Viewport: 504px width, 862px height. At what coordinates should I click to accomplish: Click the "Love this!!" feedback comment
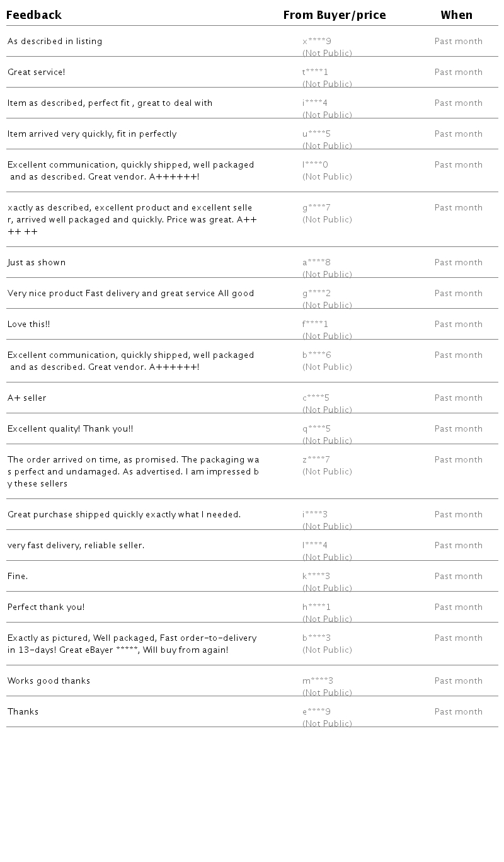[x=29, y=325]
